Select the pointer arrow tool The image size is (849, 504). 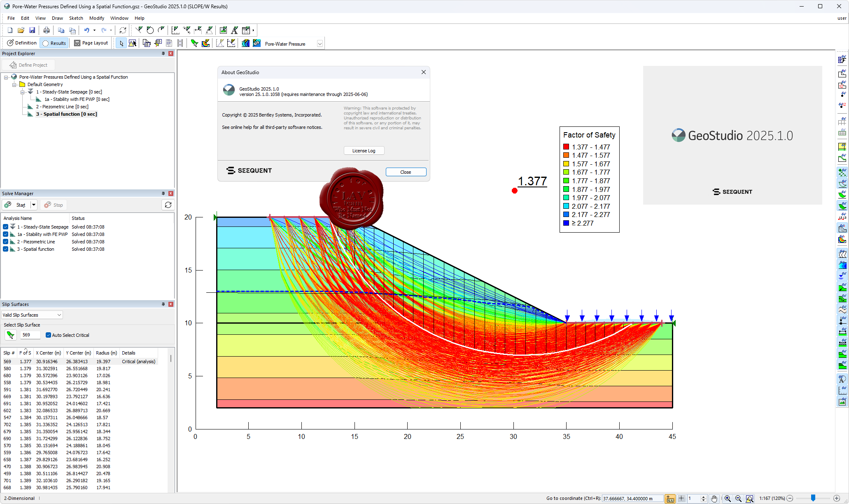pyautogui.click(x=121, y=43)
